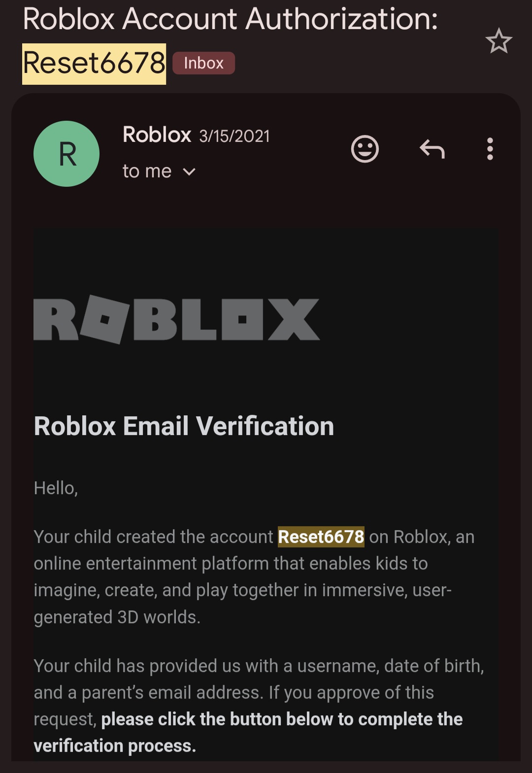Click the Inbox label chip
The image size is (532, 773).
point(203,63)
